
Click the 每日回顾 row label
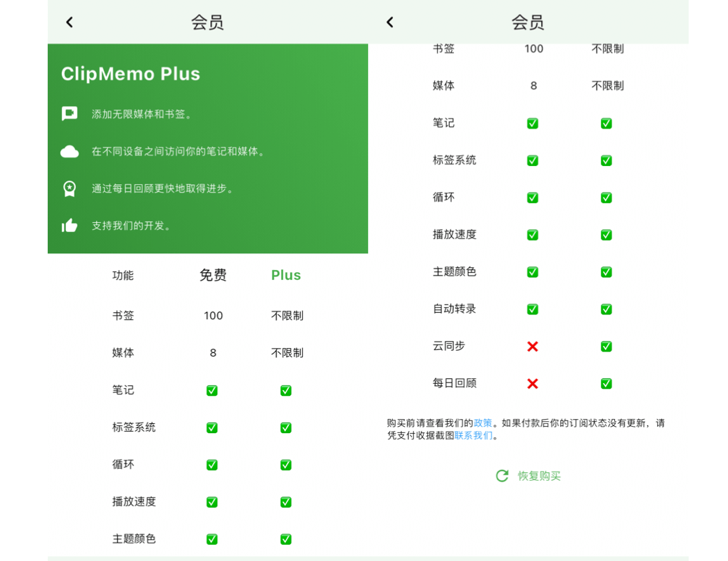pyautogui.click(x=455, y=383)
